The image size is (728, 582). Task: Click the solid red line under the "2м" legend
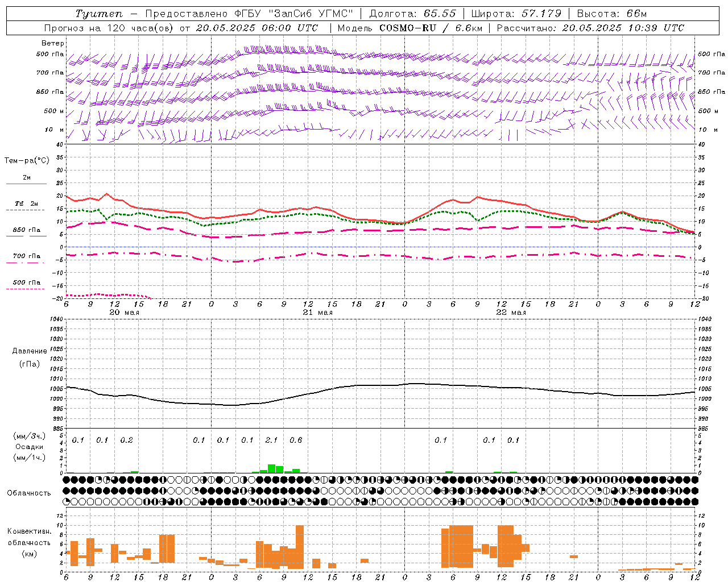pyautogui.click(x=26, y=184)
